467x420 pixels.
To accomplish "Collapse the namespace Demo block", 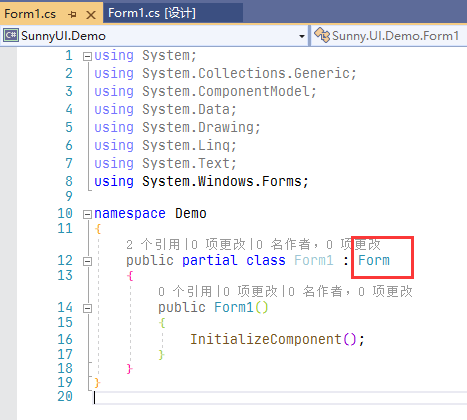I will [87, 214].
